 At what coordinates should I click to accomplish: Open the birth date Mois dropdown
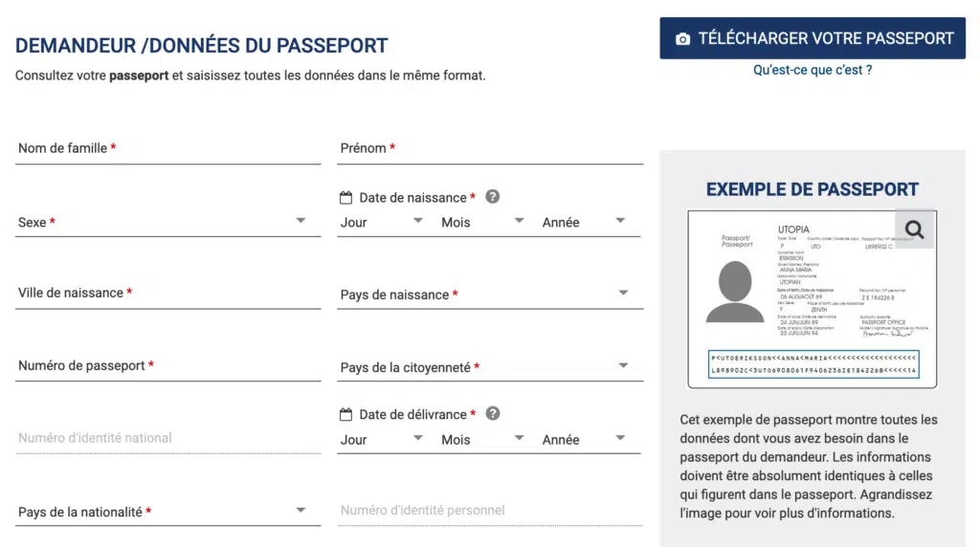(x=482, y=222)
